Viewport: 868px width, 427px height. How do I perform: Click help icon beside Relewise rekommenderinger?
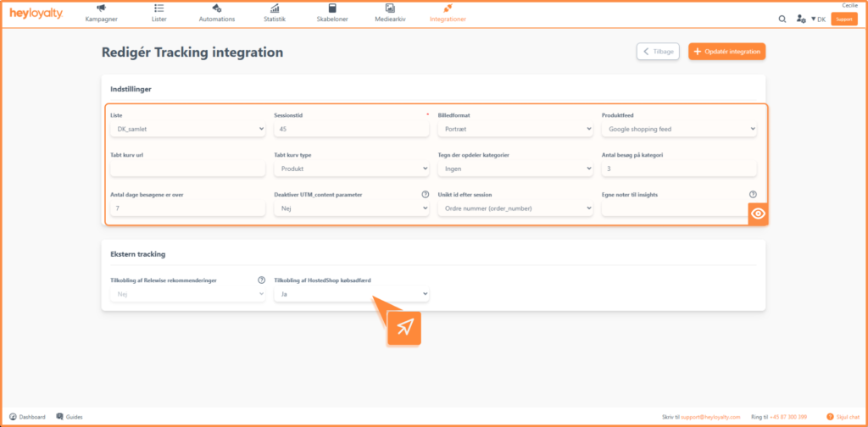(261, 280)
